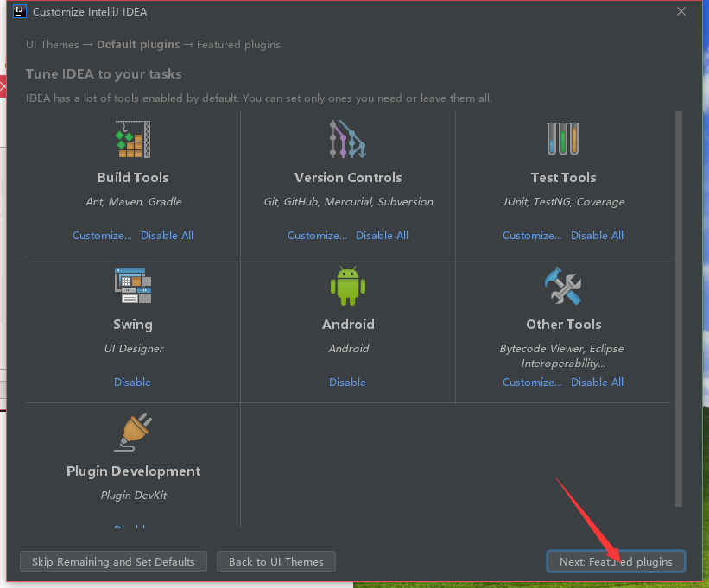Click the Build Tools crane icon
709x588 pixels.
(133, 139)
